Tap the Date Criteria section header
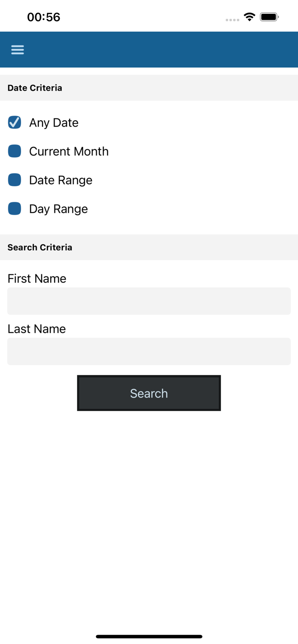 35,88
